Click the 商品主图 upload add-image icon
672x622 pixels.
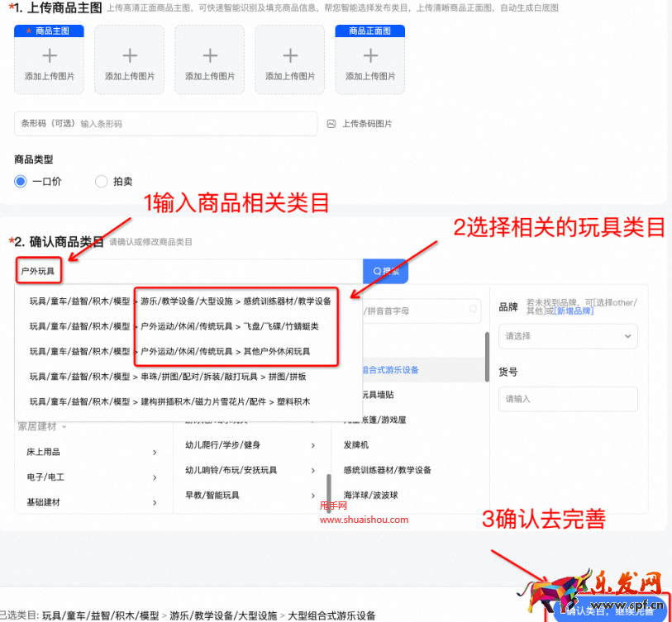coord(48,56)
